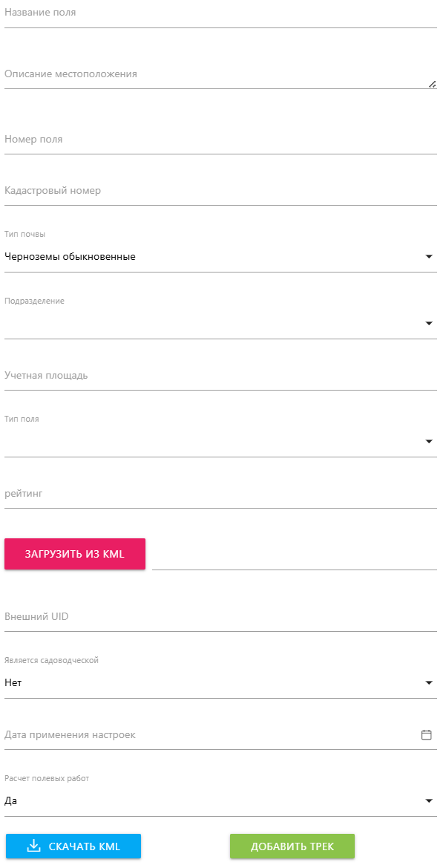Focus the Номер поля field
This screenshot has width=446, height=868.
point(220,140)
